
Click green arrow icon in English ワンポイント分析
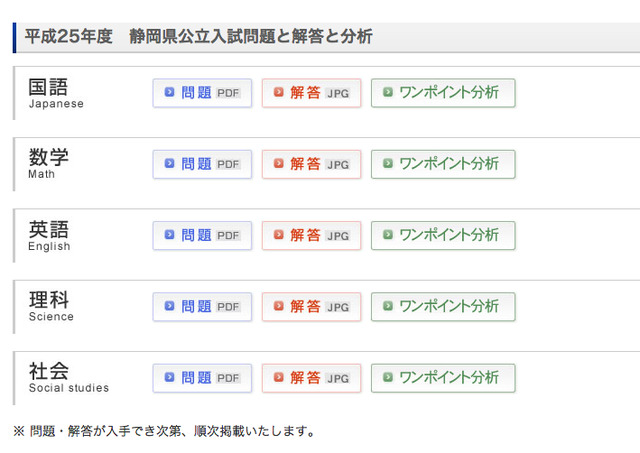coord(388,235)
